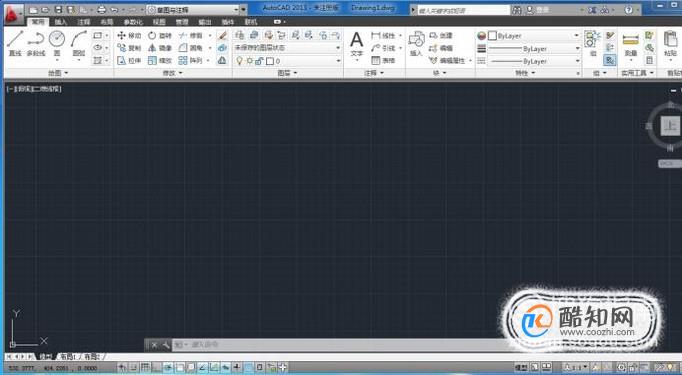The height and width of the screenshot is (375, 682).
Task: Expand the Modify (修改) panel
Action: click(173, 73)
